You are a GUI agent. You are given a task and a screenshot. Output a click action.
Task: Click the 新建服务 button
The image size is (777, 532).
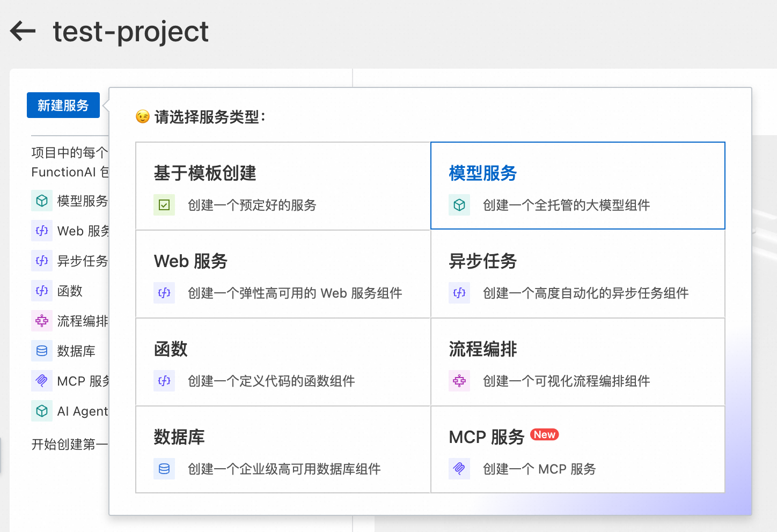63,105
